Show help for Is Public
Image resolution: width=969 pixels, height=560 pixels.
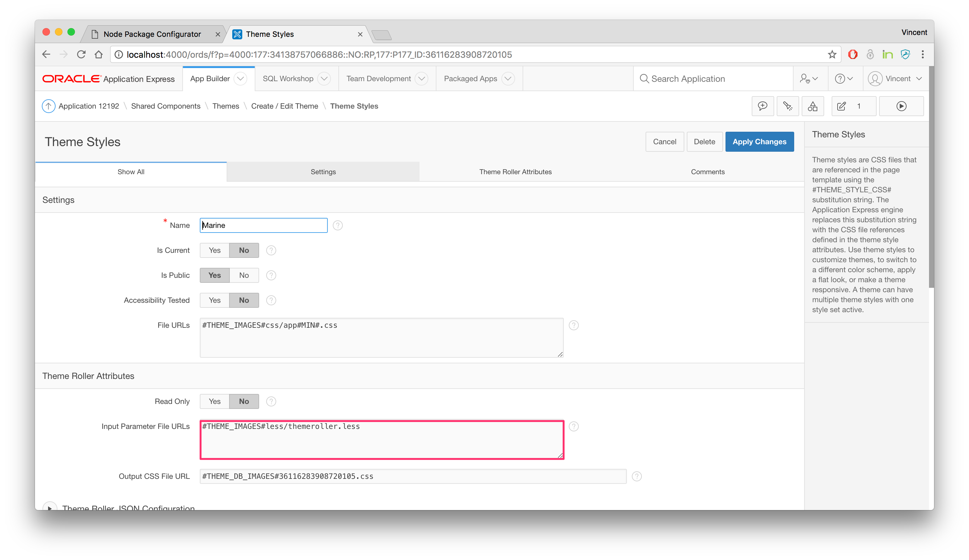pyautogui.click(x=271, y=275)
